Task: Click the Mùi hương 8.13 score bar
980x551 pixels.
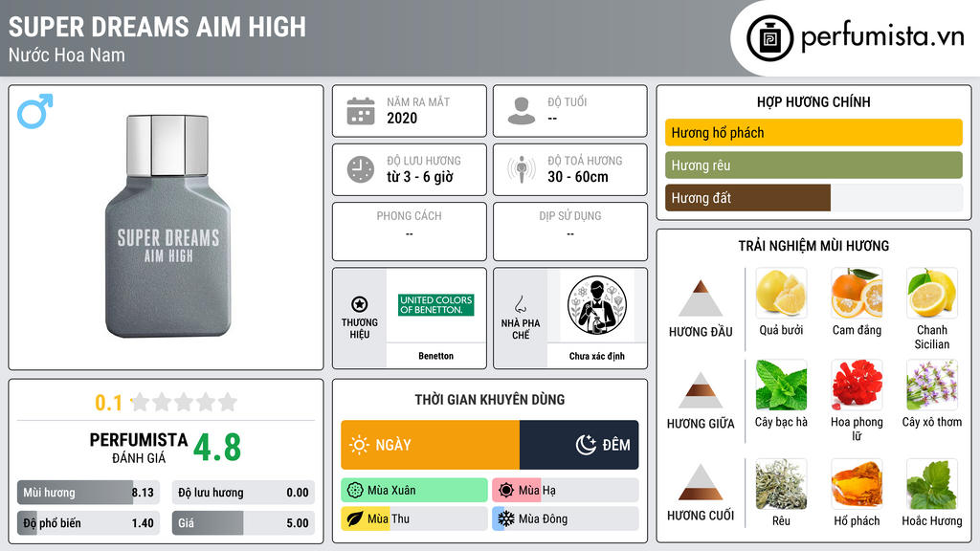Action: pos(88,493)
